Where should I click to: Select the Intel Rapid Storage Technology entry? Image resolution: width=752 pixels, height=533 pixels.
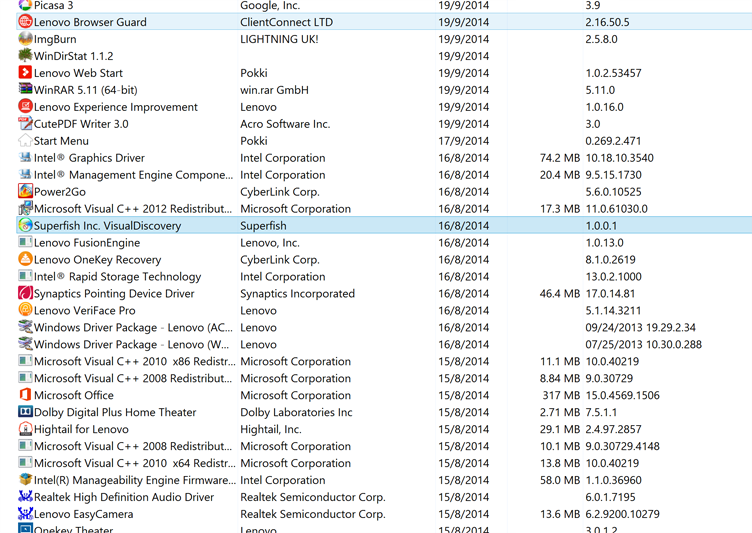tap(117, 276)
